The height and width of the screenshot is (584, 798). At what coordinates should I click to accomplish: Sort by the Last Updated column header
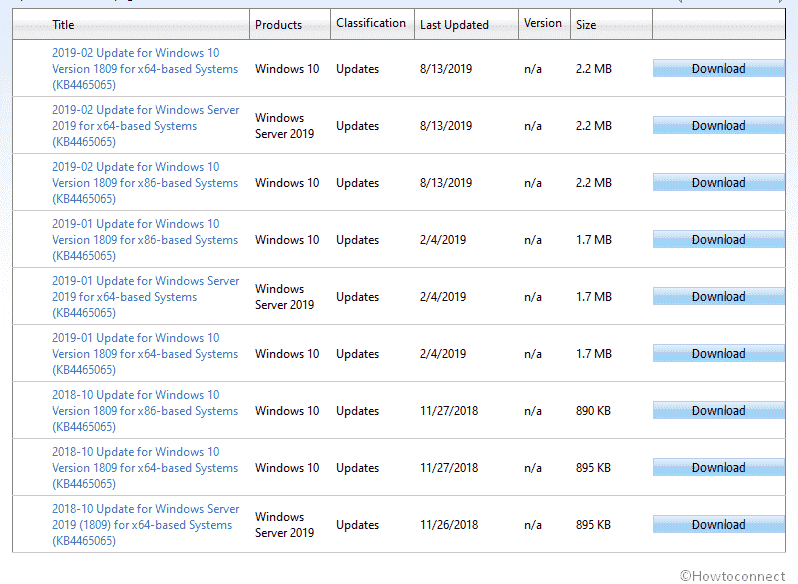pos(454,24)
